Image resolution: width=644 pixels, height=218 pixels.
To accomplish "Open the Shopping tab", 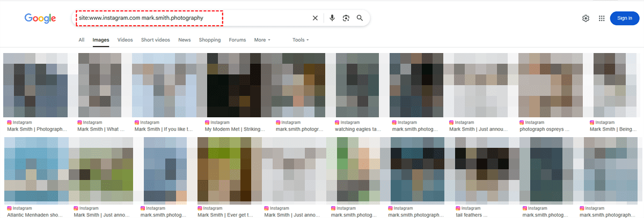I will pos(210,40).
